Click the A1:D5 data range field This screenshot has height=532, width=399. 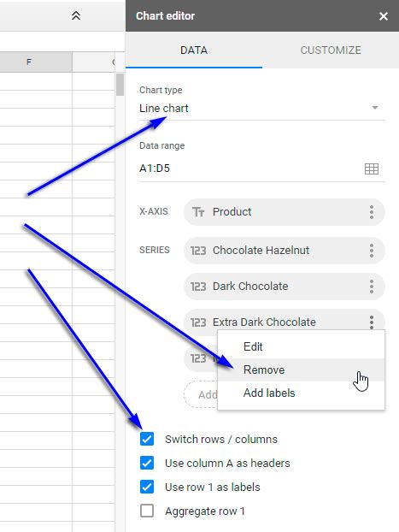(251, 168)
